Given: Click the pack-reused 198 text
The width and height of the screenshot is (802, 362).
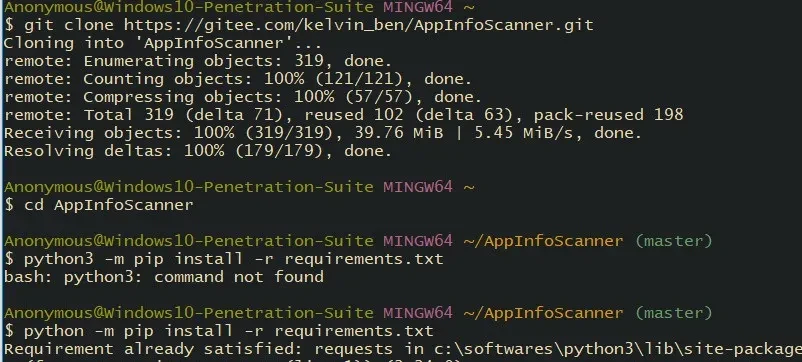Looking at the screenshot, I should click(609, 115).
